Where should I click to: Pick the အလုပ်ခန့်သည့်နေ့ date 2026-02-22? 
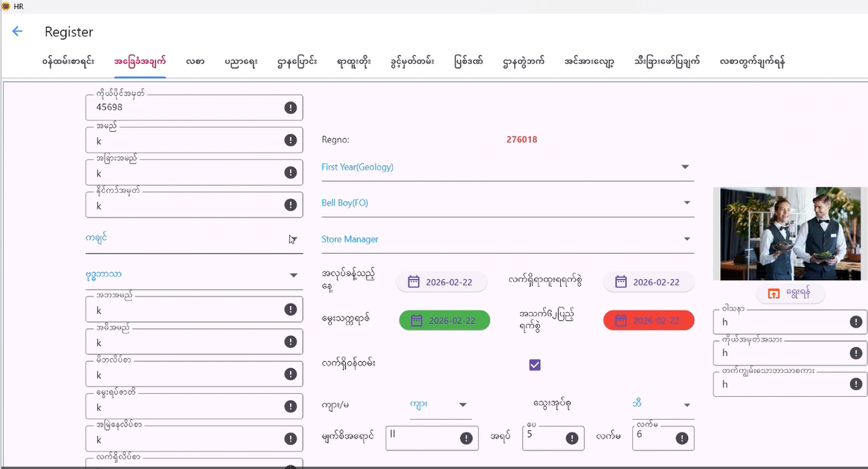pyautogui.click(x=441, y=282)
